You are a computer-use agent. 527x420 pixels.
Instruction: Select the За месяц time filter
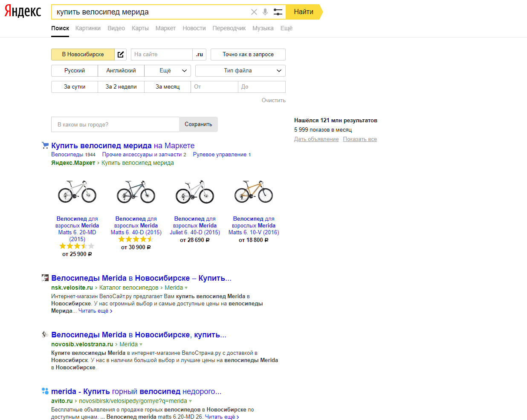pos(168,87)
